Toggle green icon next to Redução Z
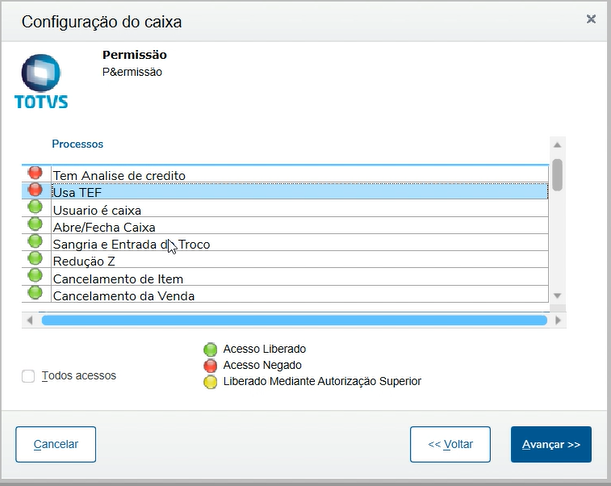 (35, 259)
